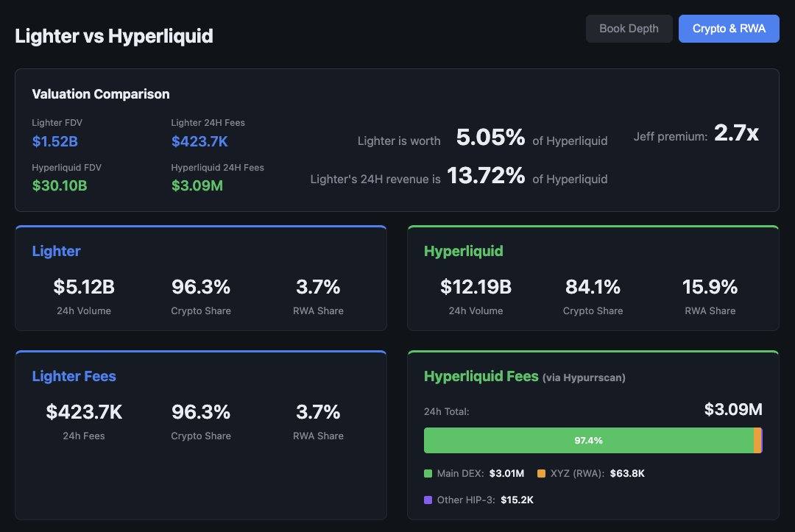Image resolution: width=795 pixels, height=532 pixels.
Task: Click the 13.72% revenue percentage
Action: point(486,176)
